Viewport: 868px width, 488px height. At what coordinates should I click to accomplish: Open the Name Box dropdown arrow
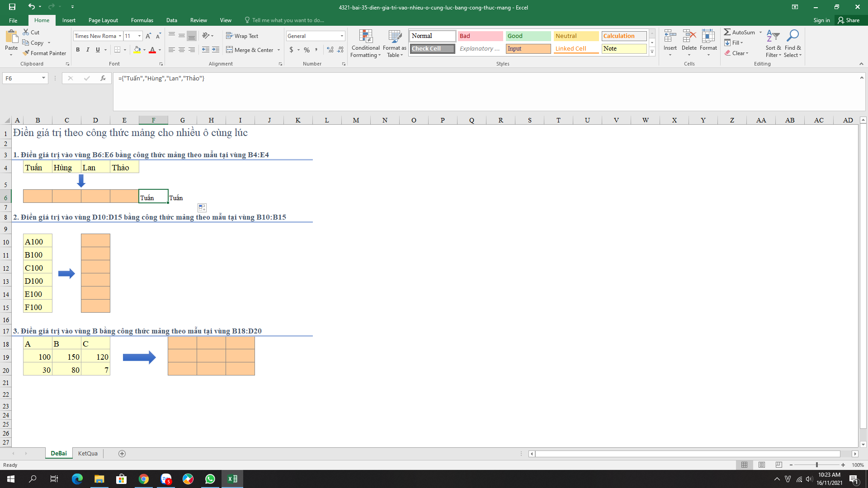coord(43,78)
